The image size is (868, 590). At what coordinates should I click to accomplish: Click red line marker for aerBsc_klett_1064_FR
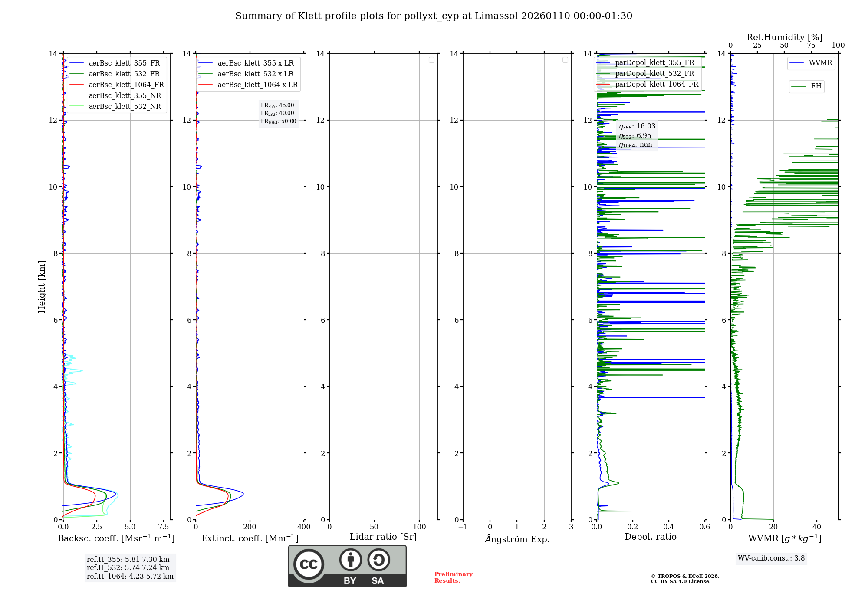(x=77, y=85)
